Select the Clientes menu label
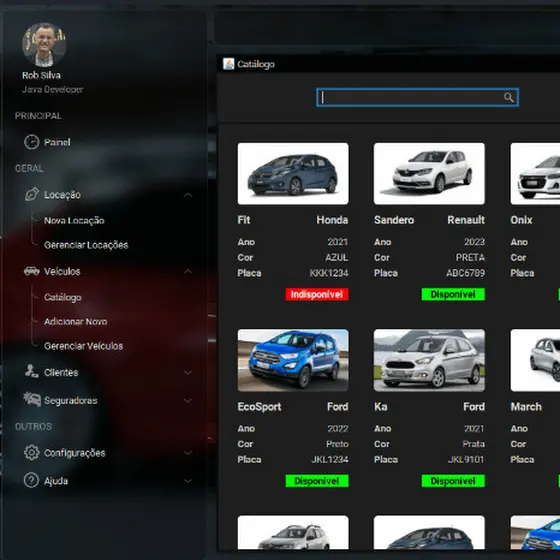The height and width of the screenshot is (560, 560). [x=61, y=372]
